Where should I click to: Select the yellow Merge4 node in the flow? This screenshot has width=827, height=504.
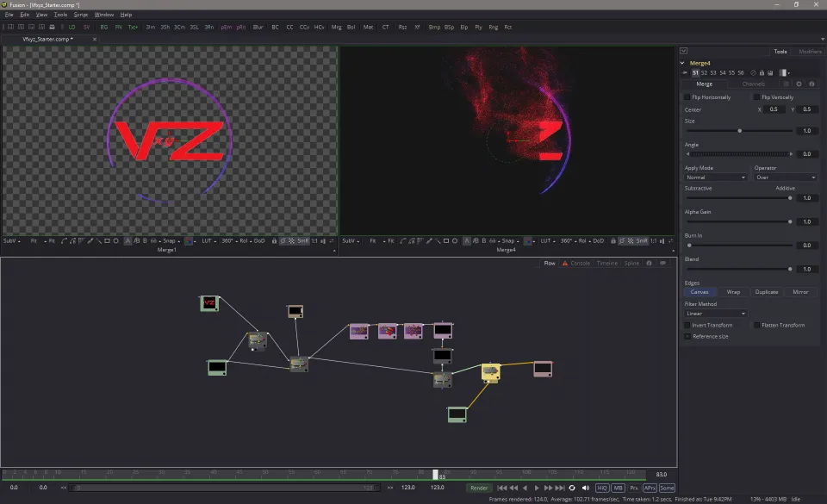click(490, 372)
